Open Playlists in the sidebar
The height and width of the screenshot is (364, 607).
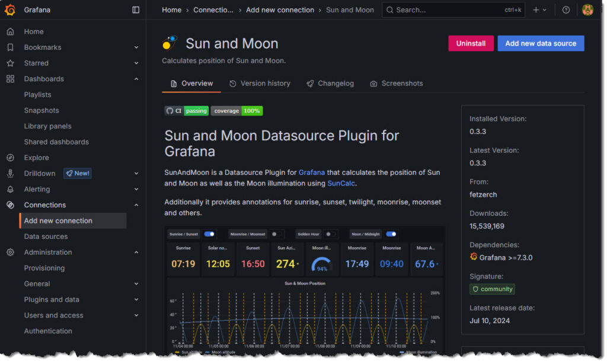click(x=37, y=94)
